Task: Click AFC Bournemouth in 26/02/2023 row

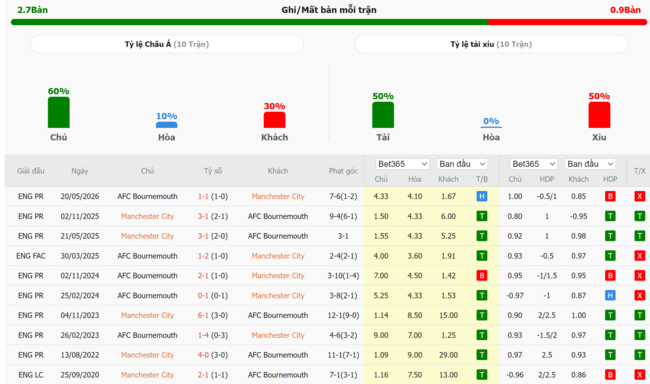Action: click(x=147, y=335)
